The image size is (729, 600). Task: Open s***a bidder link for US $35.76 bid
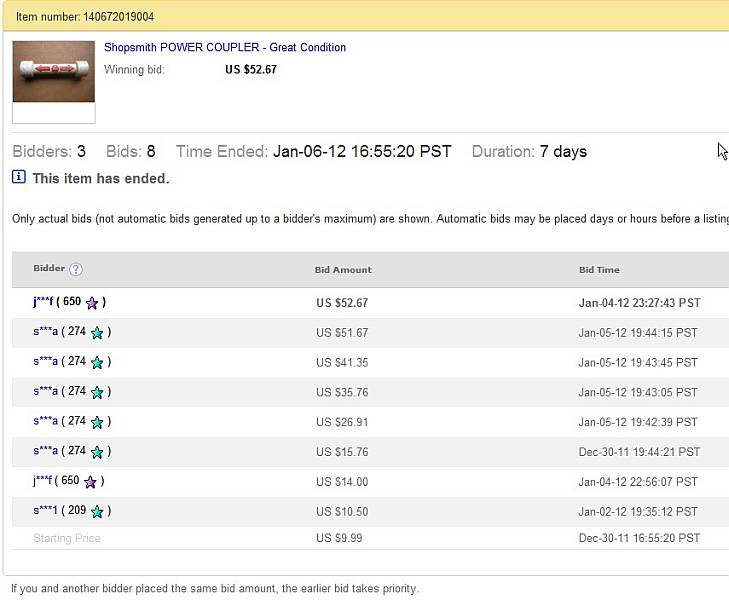click(46, 391)
